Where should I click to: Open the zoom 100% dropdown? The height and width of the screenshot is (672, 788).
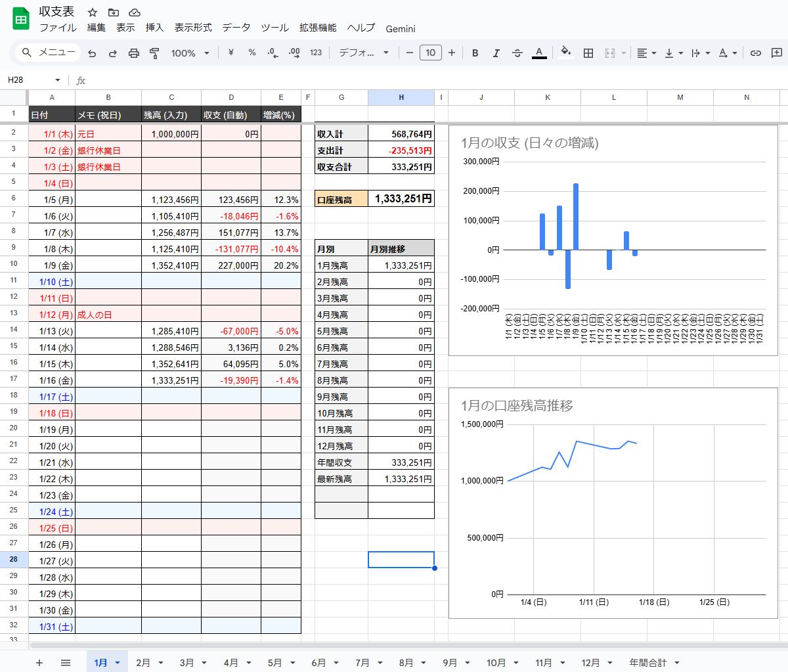[190, 53]
